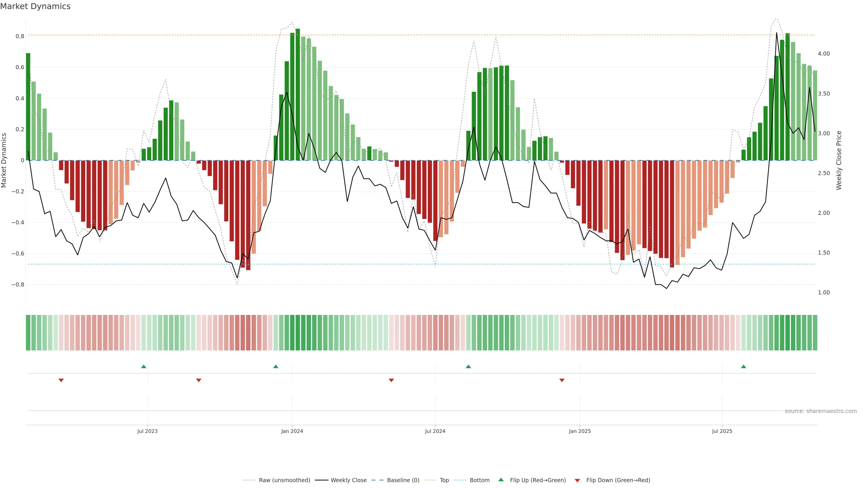Click the flip-up triangle after Jul 2024
This screenshot has width=868, height=488.
pyautogui.click(x=468, y=366)
